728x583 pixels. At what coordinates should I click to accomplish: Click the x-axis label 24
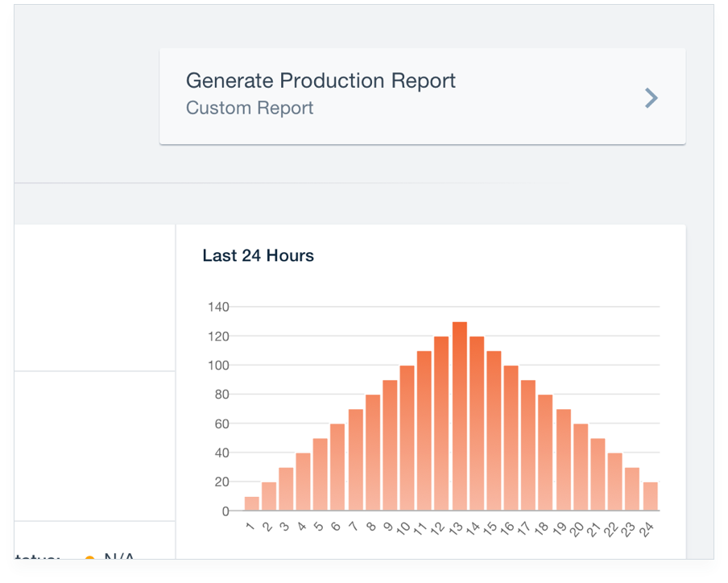click(647, 528)
